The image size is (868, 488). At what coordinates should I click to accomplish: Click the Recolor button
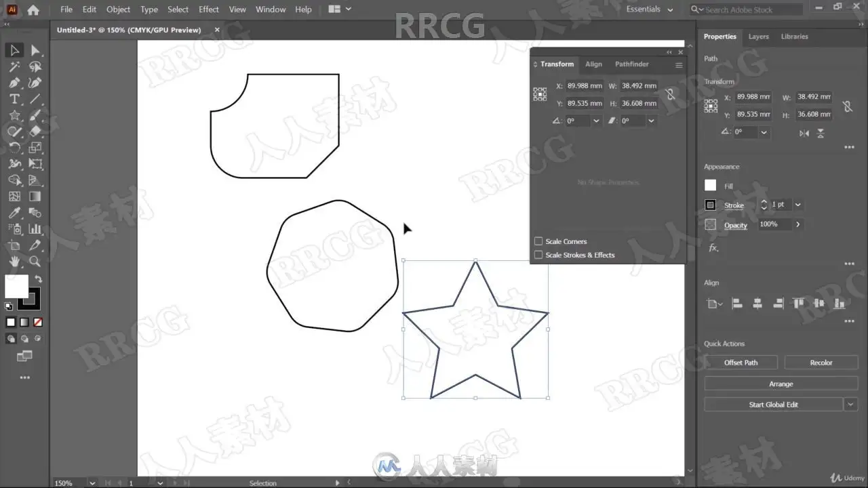coord(821,363)
